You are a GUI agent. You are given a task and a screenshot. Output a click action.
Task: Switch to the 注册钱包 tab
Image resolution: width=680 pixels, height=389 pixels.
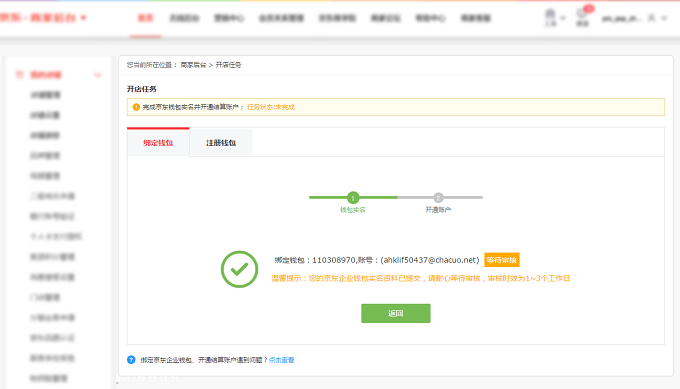tap(221, 143)
